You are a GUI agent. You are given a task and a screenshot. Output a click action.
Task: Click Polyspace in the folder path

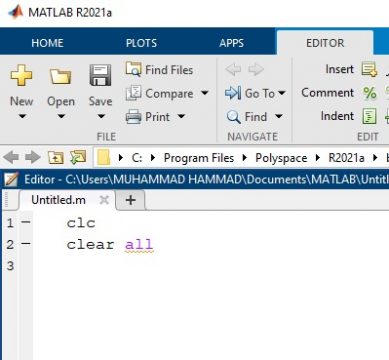281,158
